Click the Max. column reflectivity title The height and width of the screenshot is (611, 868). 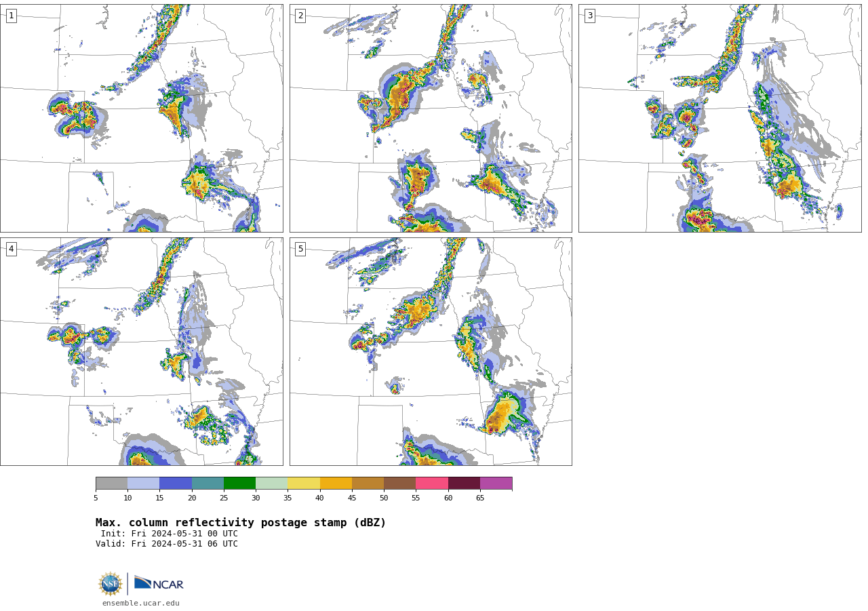241,523
